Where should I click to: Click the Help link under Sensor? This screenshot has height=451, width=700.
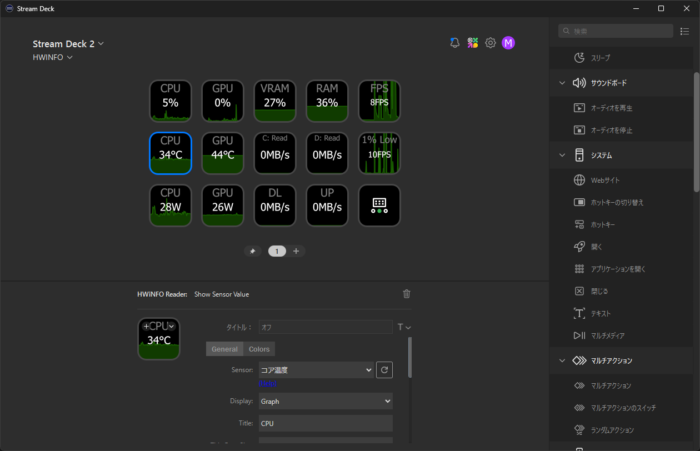(267, 384)
